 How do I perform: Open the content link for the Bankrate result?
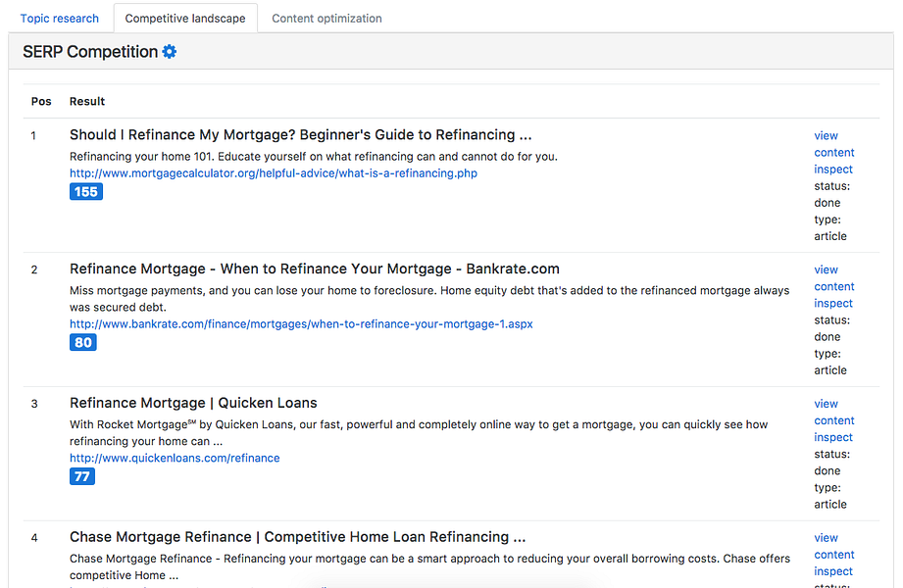[x=833, y=286]
